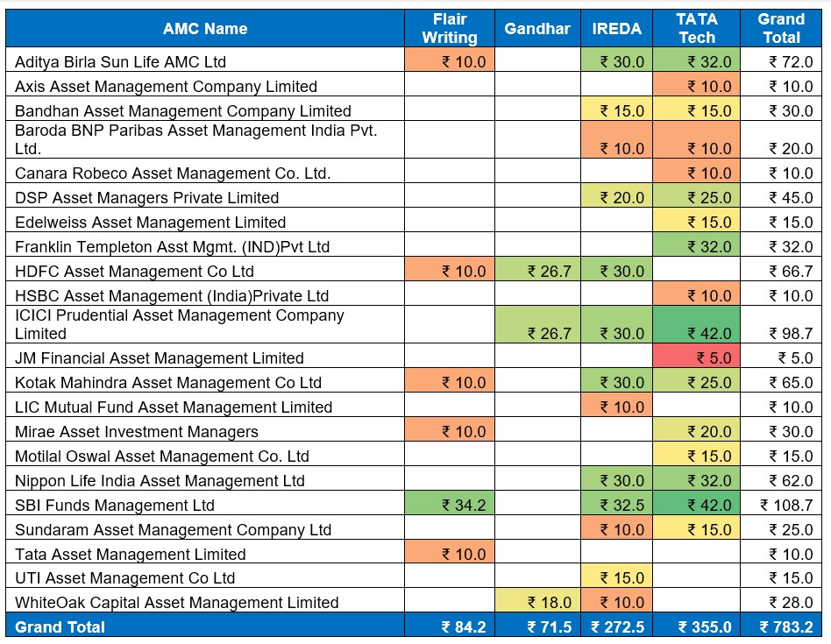
Task: Select Edelweiss Asset Management Limited
Action: [x=151, y=222]
